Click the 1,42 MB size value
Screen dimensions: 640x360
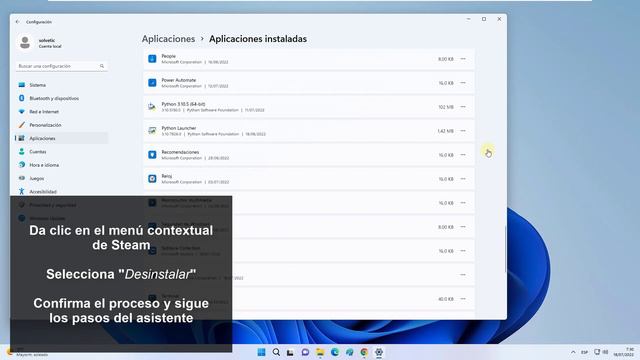click(x=445, y=131)
